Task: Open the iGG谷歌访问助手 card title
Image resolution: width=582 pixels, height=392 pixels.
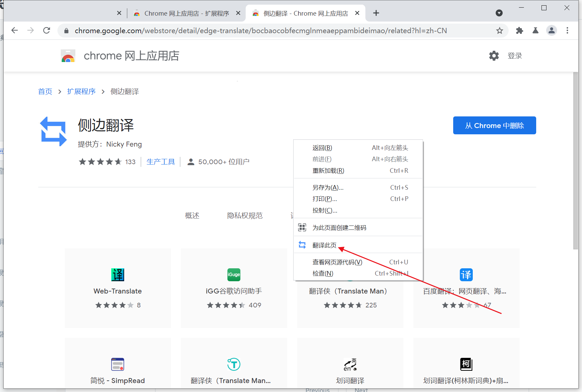Action: (234, 291)
